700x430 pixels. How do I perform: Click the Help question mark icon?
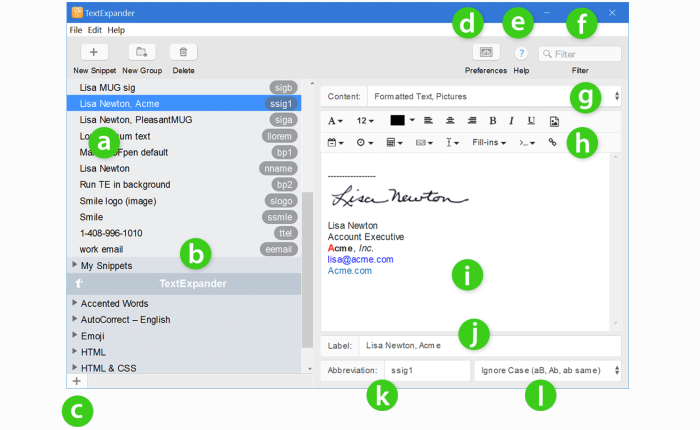click(x=521, y=54)
